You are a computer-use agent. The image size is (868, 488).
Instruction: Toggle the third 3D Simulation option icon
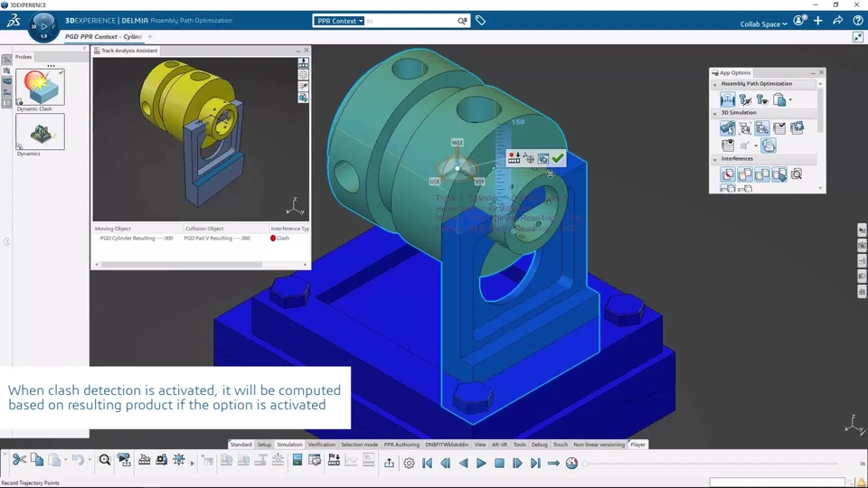pos(762,128)
